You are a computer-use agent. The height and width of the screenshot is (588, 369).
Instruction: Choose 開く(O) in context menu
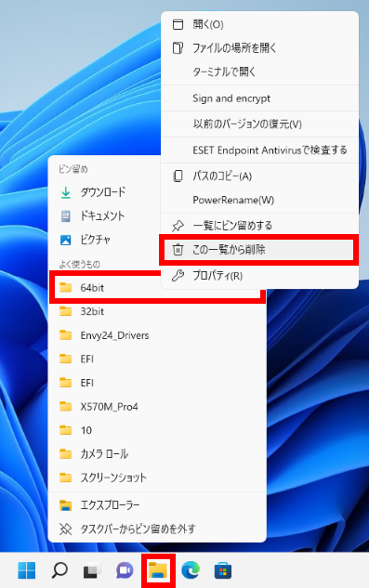(259, 25)
